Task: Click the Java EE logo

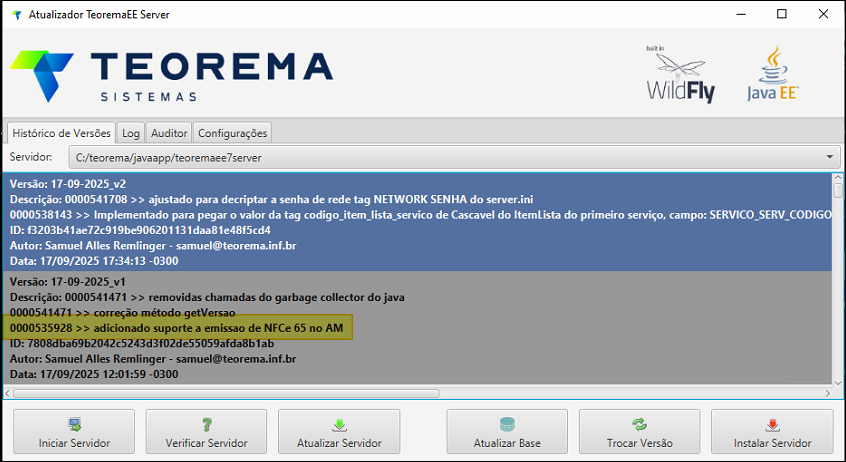Action: point(772,76)
